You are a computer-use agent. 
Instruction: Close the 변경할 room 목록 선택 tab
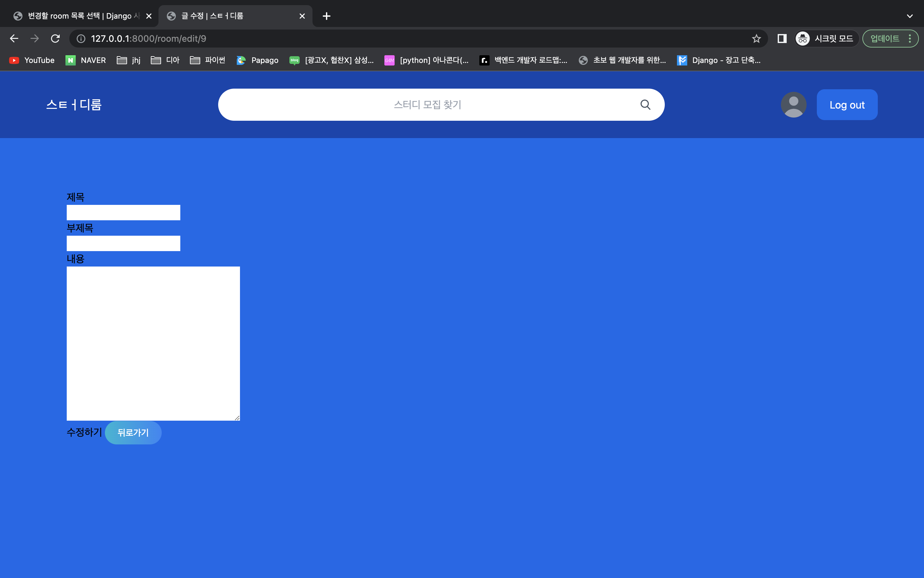pos(149,16)
